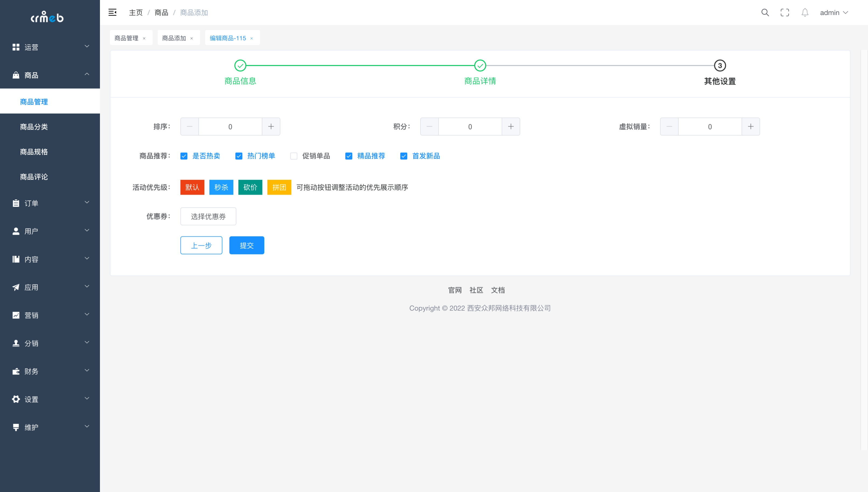Collapse the 商品 menu
Screen dimensions: 868x492
point(87,74)
